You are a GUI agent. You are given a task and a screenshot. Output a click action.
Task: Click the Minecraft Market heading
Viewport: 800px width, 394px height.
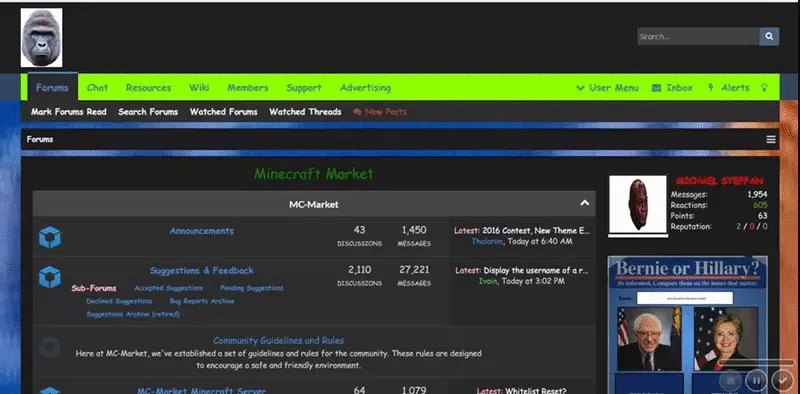coord(314,174)
